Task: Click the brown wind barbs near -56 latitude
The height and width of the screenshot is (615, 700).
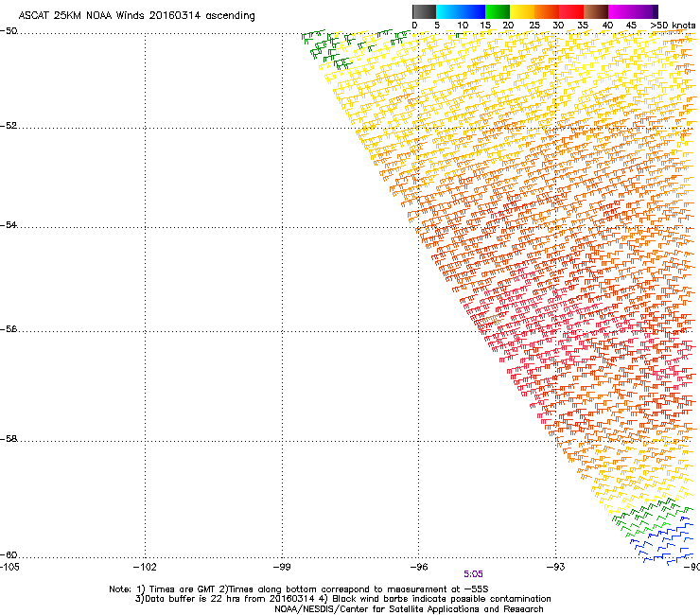Action: [x=491, y=320]
